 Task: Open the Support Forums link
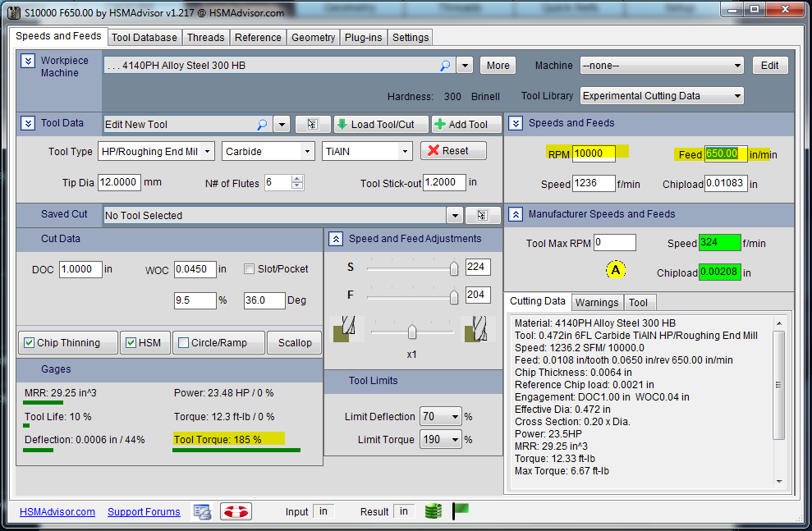click(x=144, y=512)
